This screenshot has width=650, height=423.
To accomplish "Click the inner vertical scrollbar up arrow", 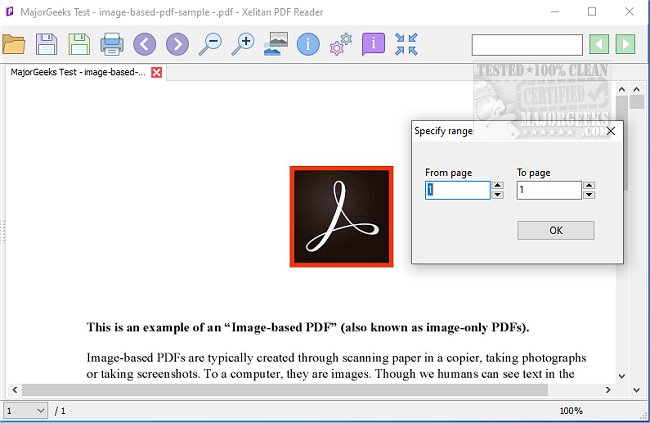I will point(621,89).
